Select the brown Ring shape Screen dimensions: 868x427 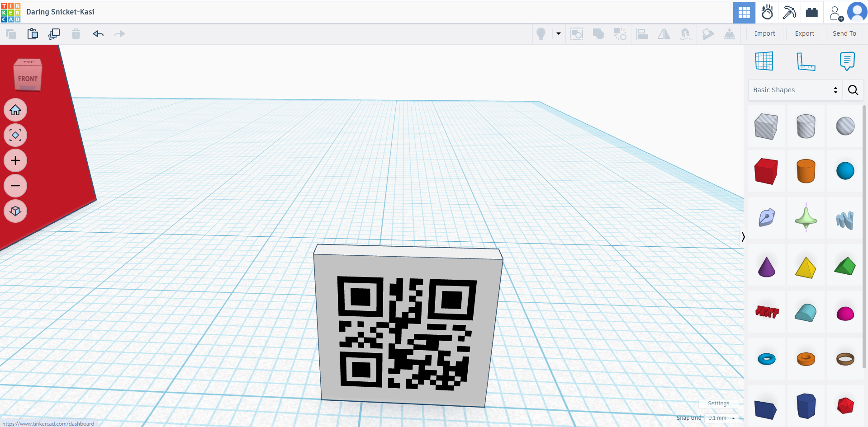pos(845,359)
